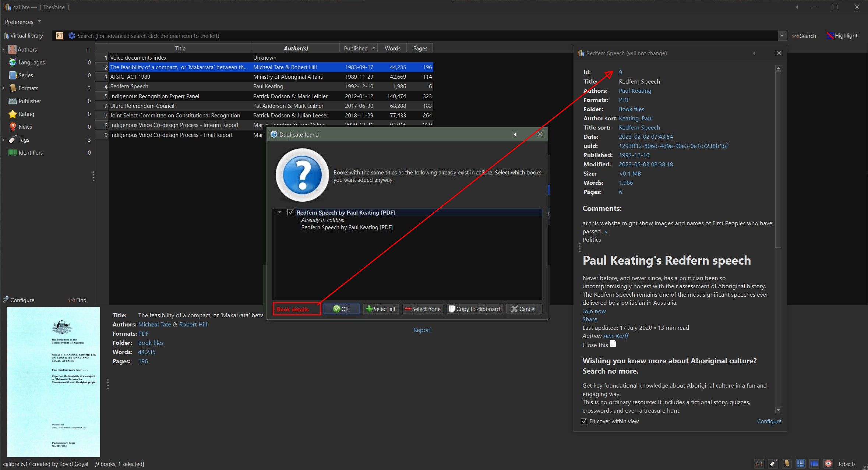
Task: Click the Quickview eye icon
Action: pos(828,464)
